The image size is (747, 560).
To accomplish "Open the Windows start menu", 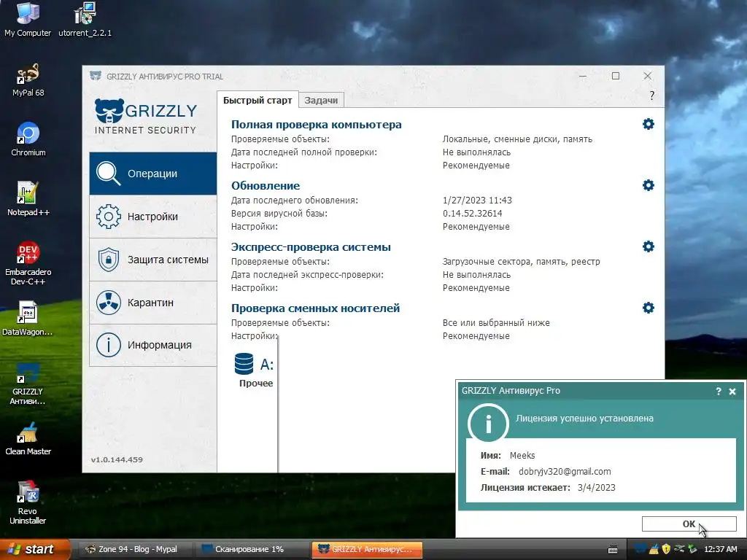I will click(x=34, y=549).
